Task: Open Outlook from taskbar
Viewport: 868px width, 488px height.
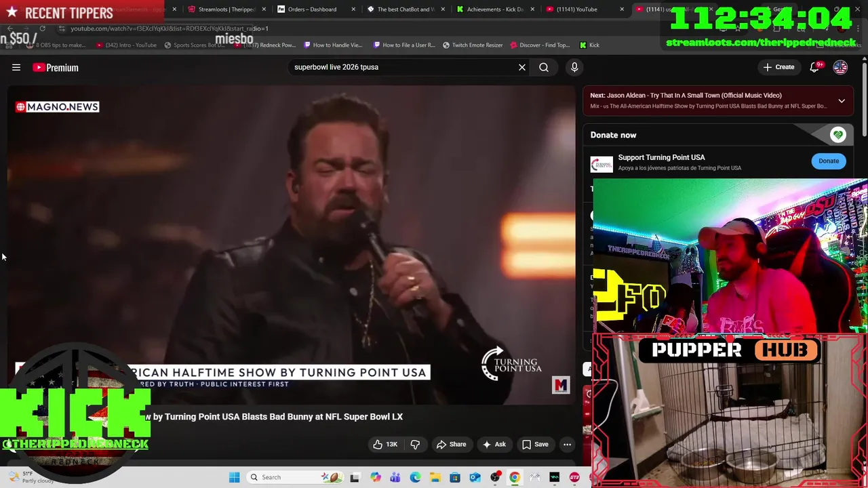Action: coord(475,477)
